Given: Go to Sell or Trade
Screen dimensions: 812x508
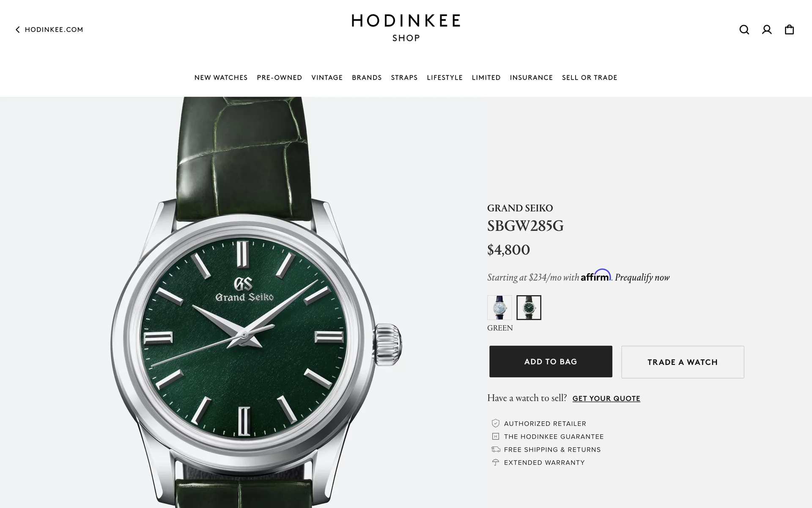Looking at the screenshot, I should coord(590,77).
